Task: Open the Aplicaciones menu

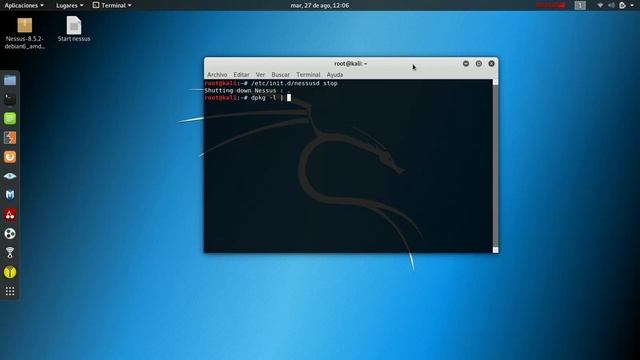Action: [x=24, y=5]
